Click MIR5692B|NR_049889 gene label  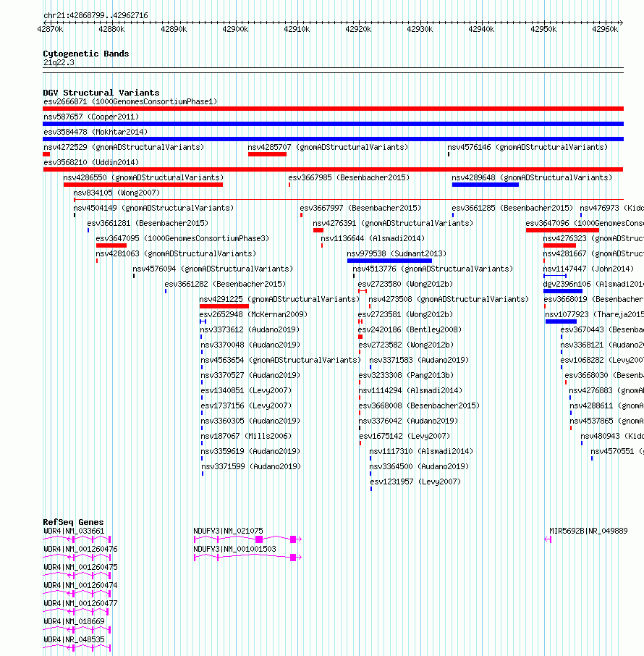pos(588,531)
